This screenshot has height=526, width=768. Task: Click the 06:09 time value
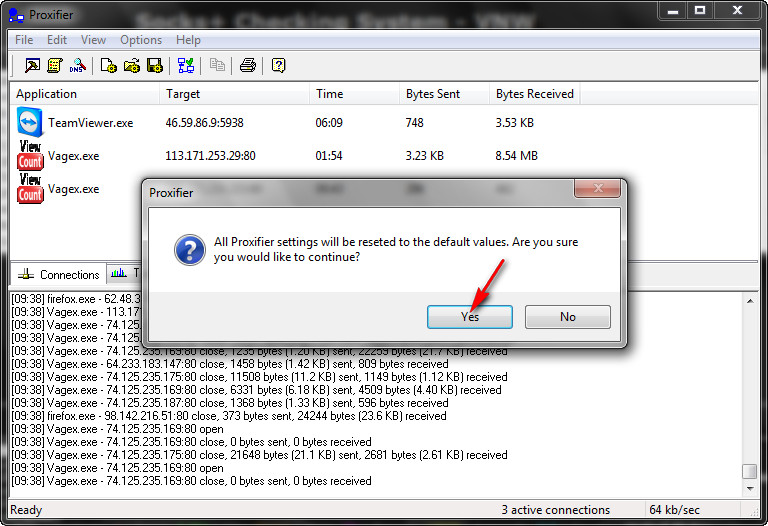pos(329,122)
